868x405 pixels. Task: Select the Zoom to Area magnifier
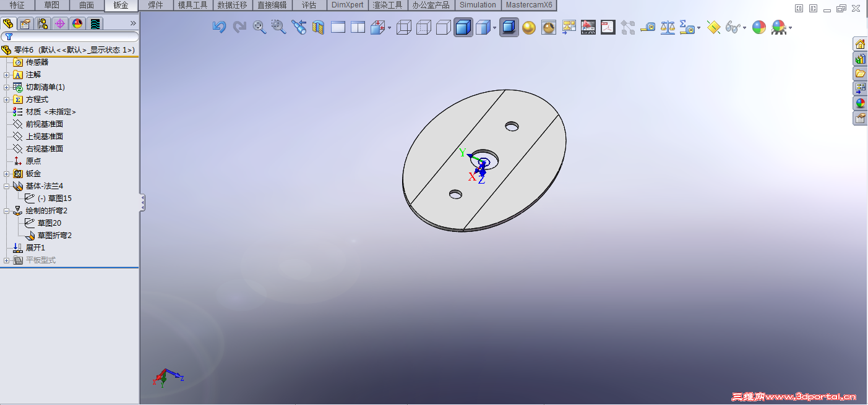[279, 27]
